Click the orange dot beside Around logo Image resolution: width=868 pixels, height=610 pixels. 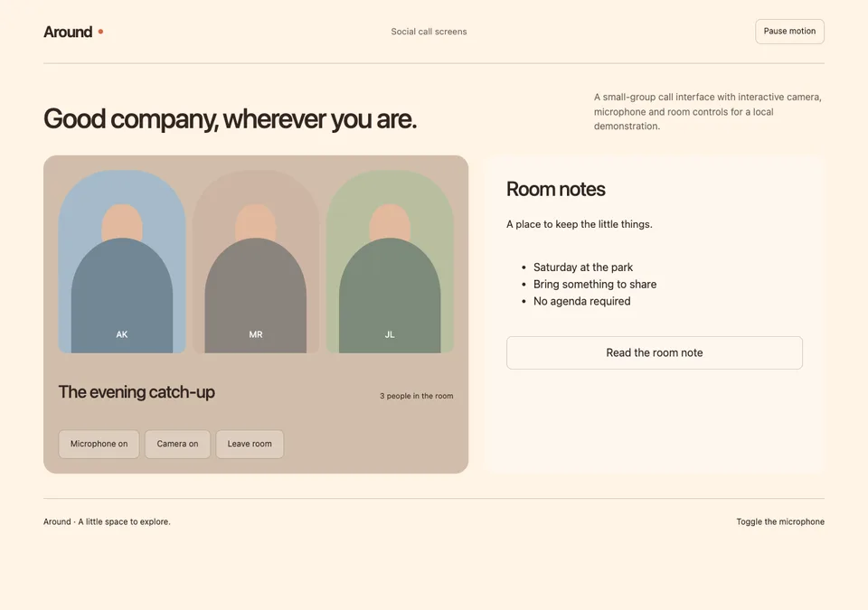pyautogui.click(x=100, y=32)
